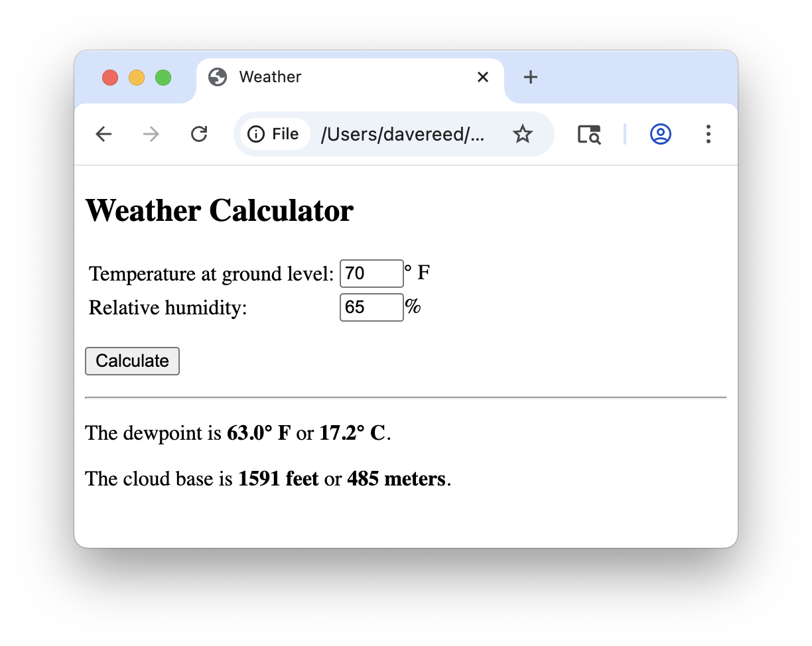Click the yellow minimize traffic light
This screenshot has width=812, height=646.
(x=137, y=77)
